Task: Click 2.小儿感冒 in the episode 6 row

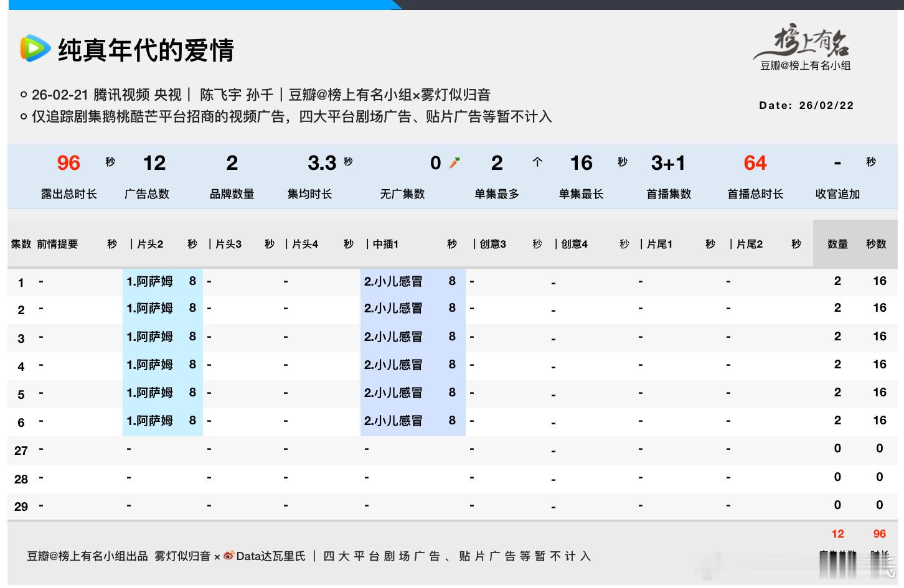Action: click(393, 421)
